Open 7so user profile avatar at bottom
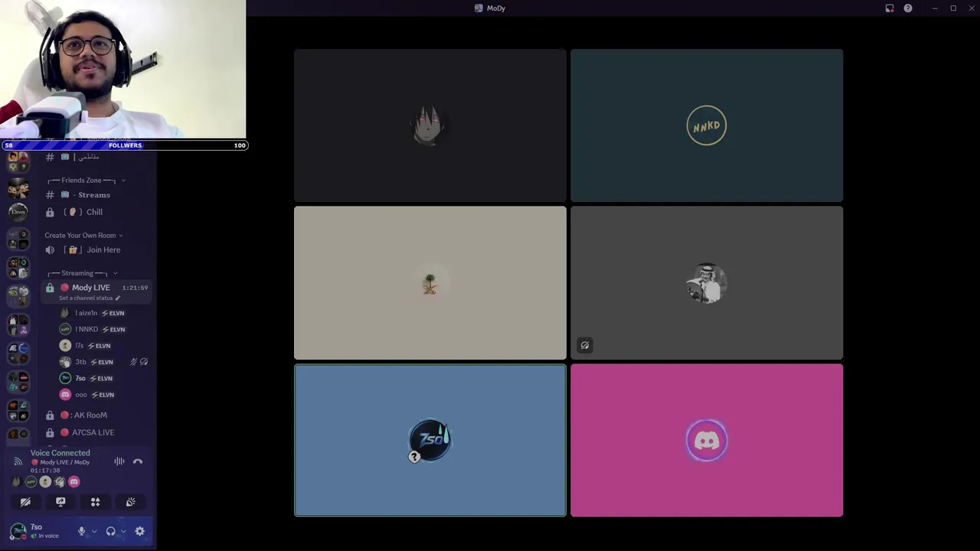 click(x=18, y=530)
